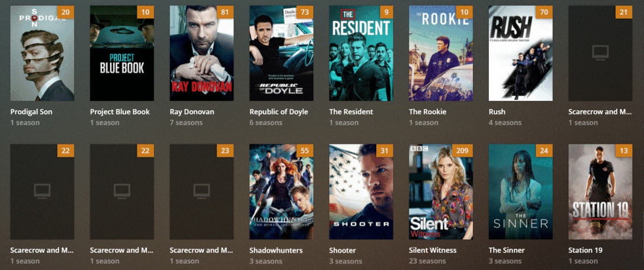Open the Prodigal Son poster
The width and height of the screenshot is (644, 270).
point(42,53)
